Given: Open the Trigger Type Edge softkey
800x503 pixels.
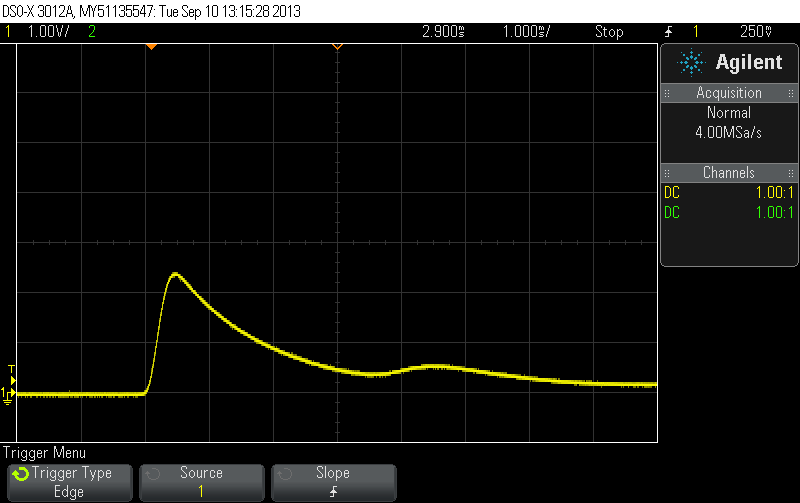Looking at the screenshot, I should tap(70, 483).
